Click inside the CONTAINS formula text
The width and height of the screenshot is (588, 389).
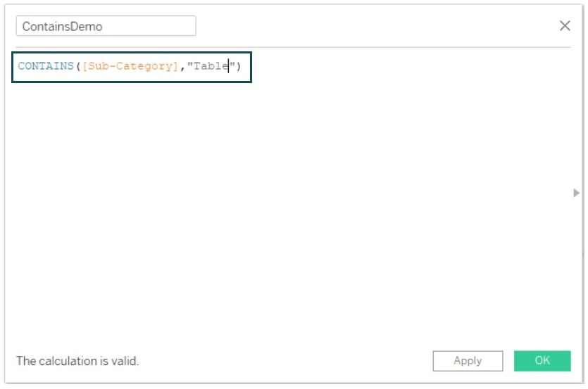click(x=131, y=67)
